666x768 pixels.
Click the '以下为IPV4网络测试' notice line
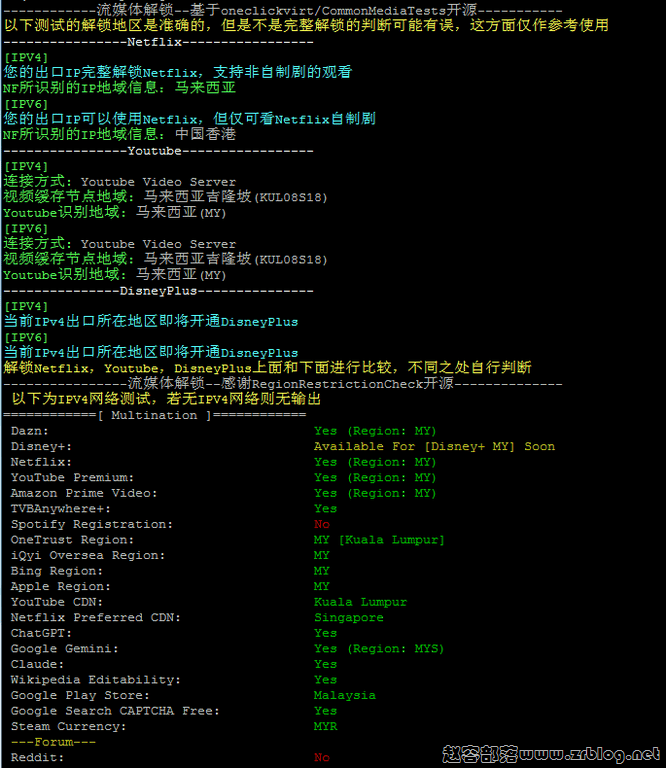click(166, 399)
